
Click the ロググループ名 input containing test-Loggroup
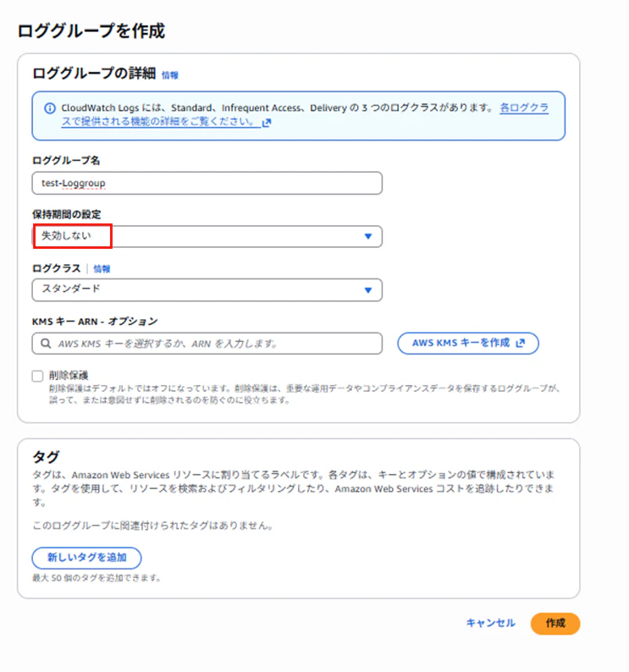click(207, 183)
